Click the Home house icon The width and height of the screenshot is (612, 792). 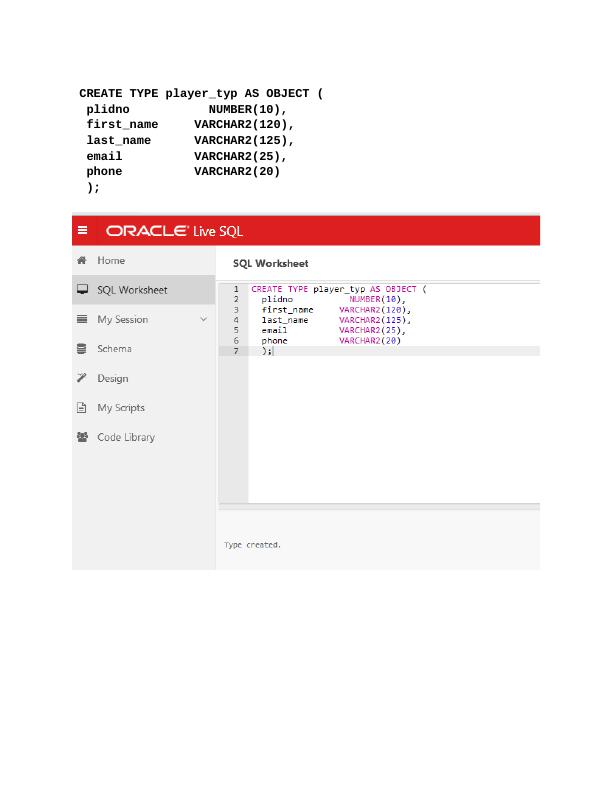pos(82,260)
